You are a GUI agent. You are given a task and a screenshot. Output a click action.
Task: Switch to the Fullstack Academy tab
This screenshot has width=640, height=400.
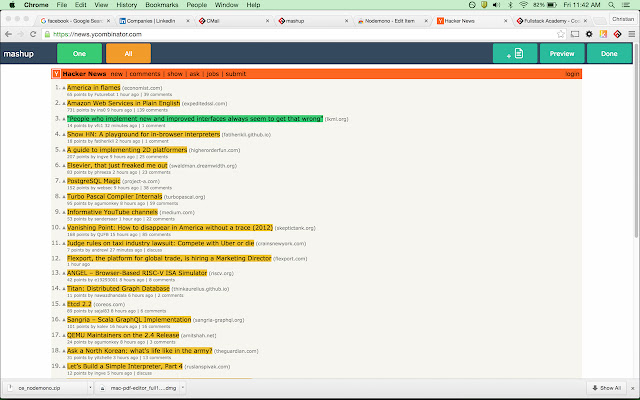pyautogui.click(x=551, y=21)
